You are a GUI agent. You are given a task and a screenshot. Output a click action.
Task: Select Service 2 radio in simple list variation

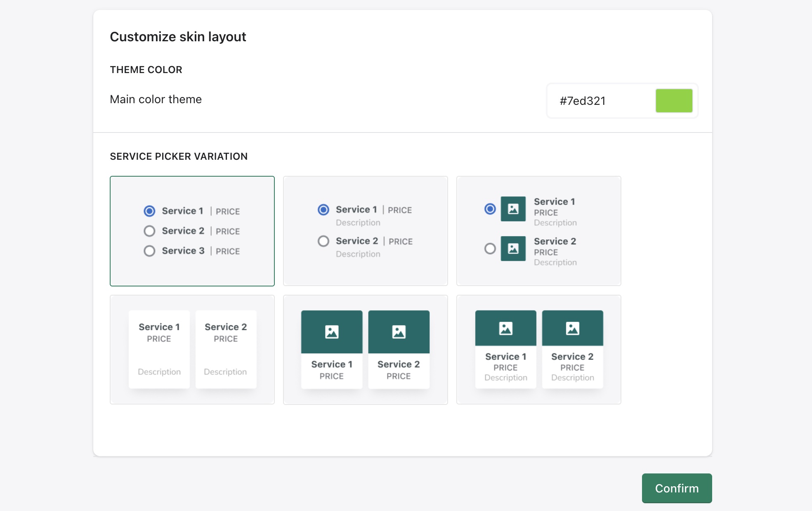[149, 231]
